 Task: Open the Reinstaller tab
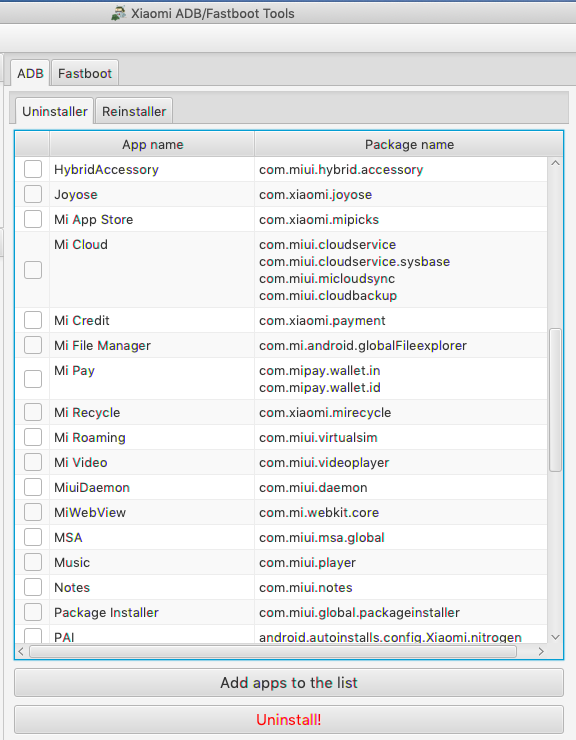(x=134, y=111)
